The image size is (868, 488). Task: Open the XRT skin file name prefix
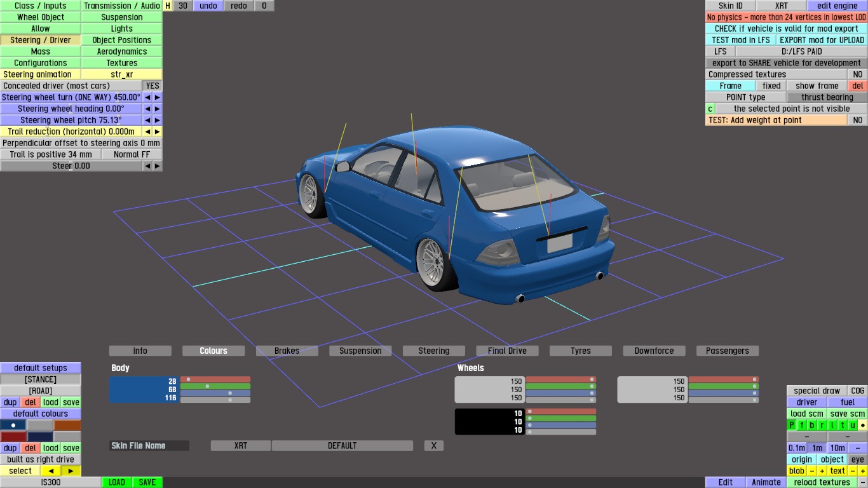[241, 445]
